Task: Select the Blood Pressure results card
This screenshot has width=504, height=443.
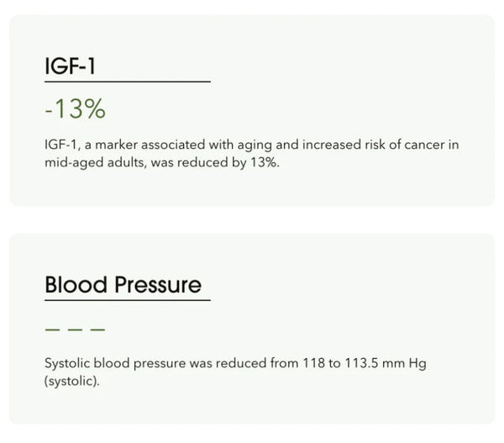Action: 252,329
